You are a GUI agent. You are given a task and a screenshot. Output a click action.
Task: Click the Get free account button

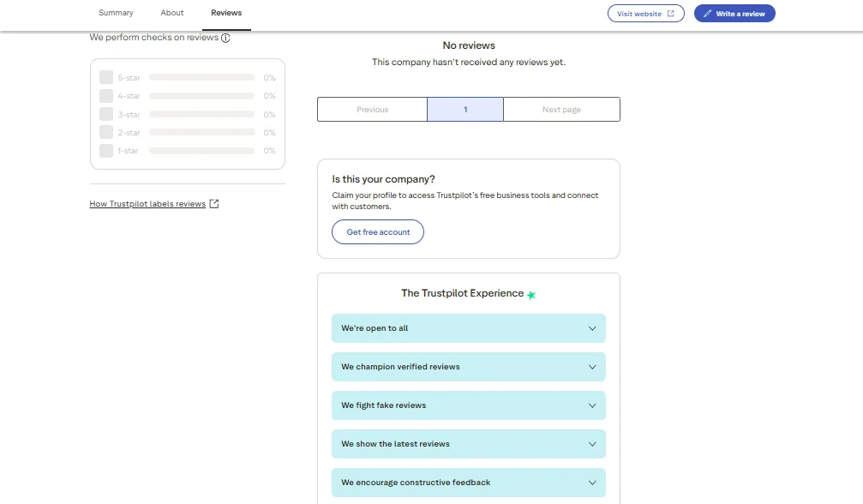378,232
